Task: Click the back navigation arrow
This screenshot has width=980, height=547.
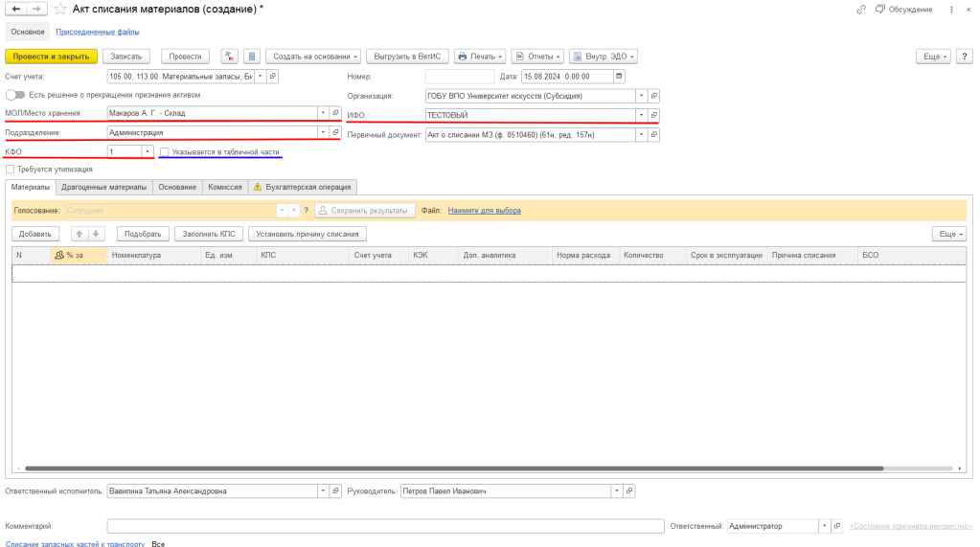Action: (15, 9)
